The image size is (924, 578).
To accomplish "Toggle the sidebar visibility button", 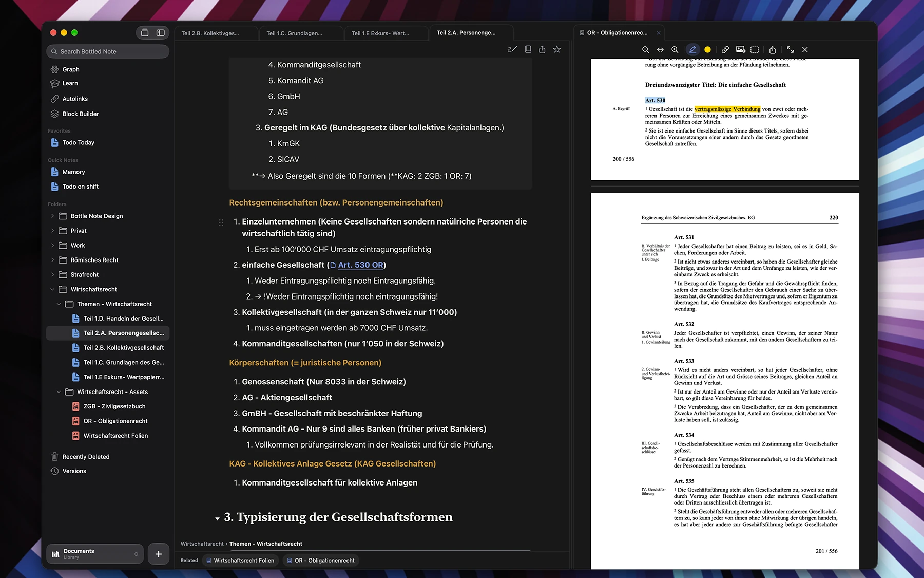I will coord(161,33).
